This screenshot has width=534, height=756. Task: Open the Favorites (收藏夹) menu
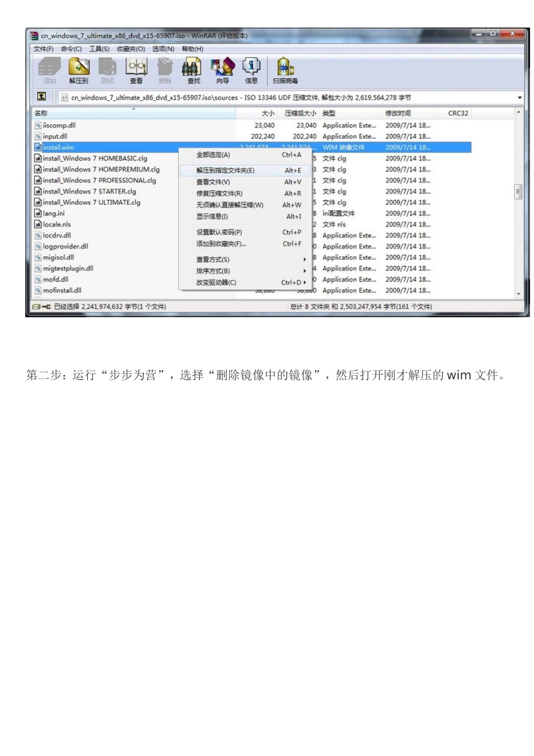click(131, 49)
